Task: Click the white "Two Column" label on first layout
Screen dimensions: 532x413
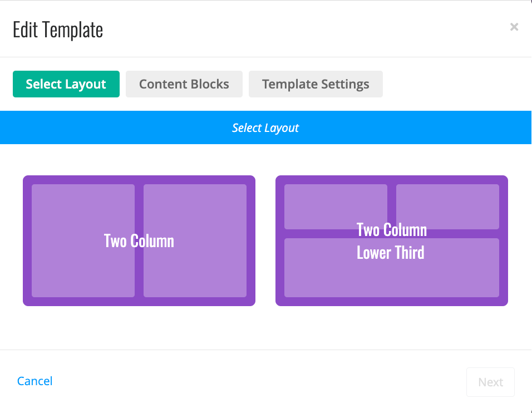Action: (x=139, y=241)
